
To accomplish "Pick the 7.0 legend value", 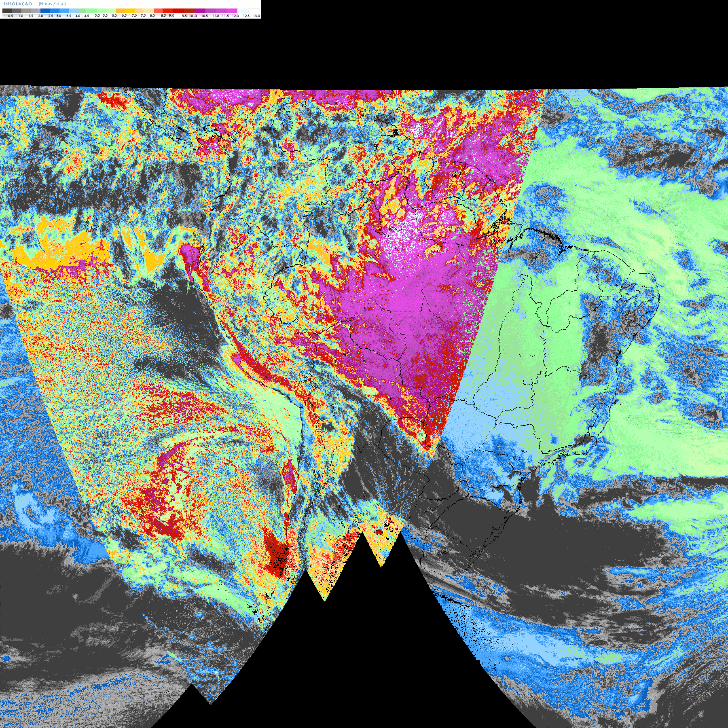I will tap(134, 15).
